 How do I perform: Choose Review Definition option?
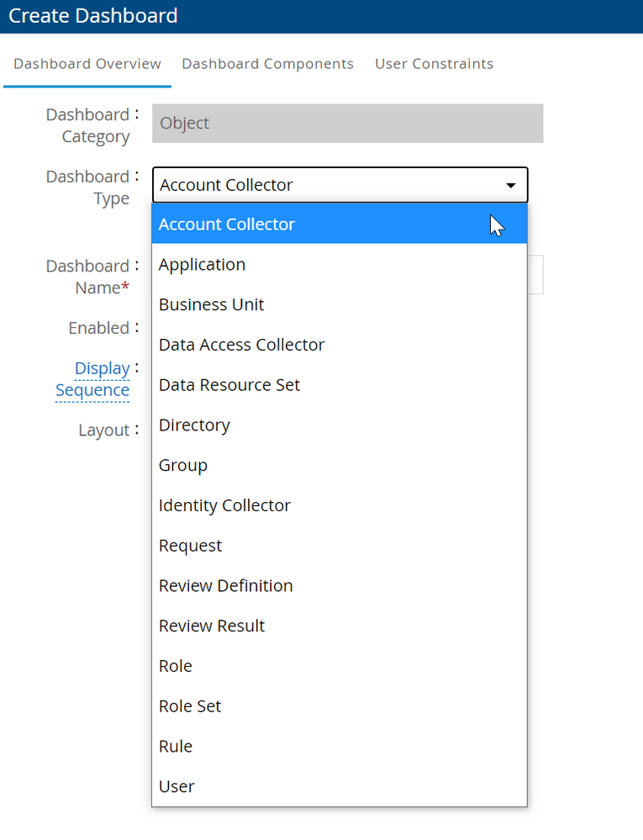[x=226, y=586]
